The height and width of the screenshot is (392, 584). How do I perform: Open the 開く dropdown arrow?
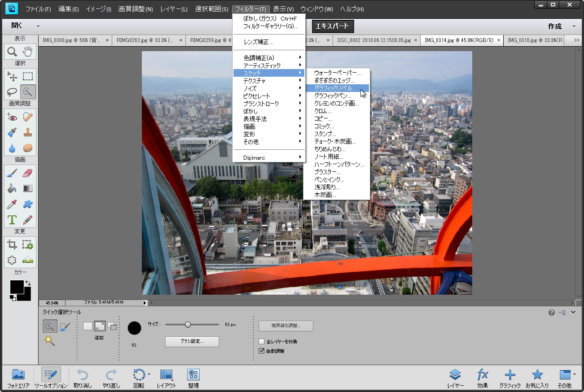coord(38,26)
